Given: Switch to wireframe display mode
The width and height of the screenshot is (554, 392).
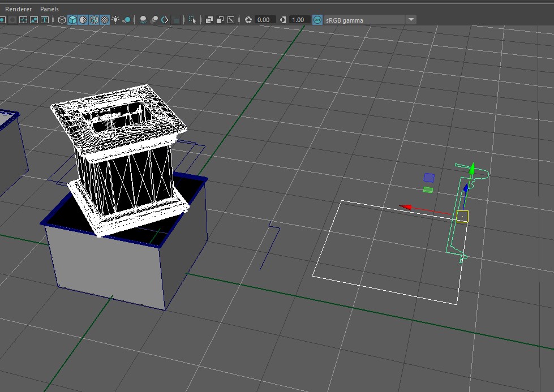Looking at the screenshot, I should 62,20.
